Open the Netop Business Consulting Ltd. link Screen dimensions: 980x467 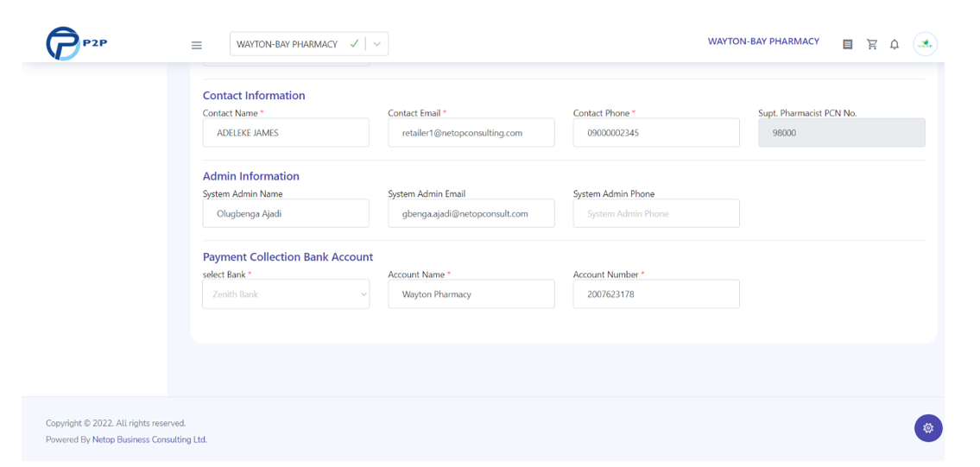(149, 439)
